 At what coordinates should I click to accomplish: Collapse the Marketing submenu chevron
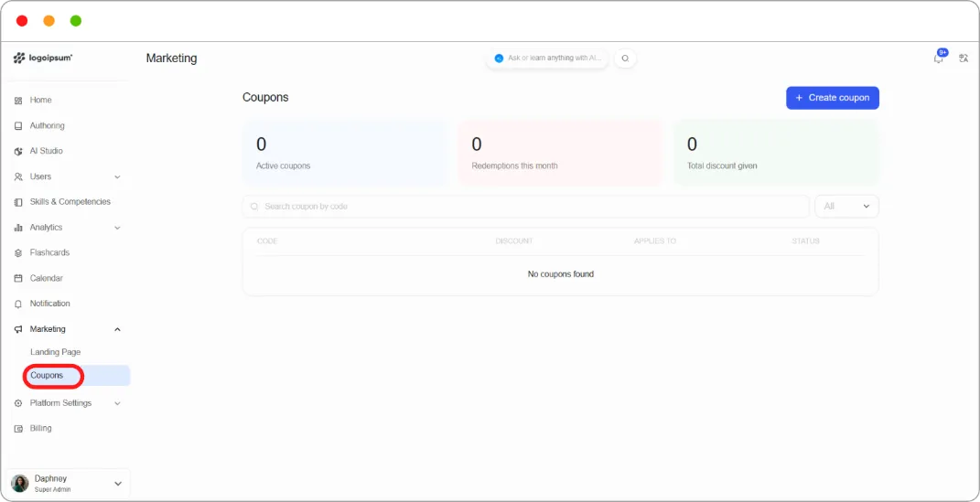pyautogui.click(x=117, y=330)
